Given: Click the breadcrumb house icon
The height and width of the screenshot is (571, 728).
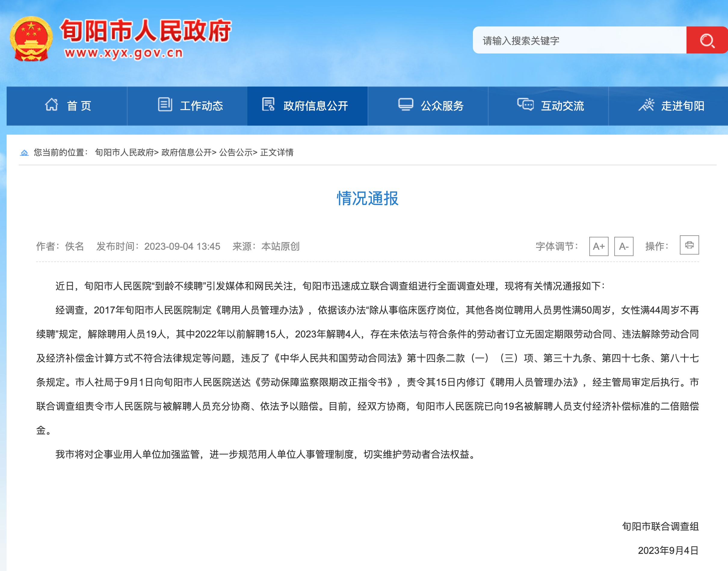Looking at the screenshot, I should click(x=24, y=153).
